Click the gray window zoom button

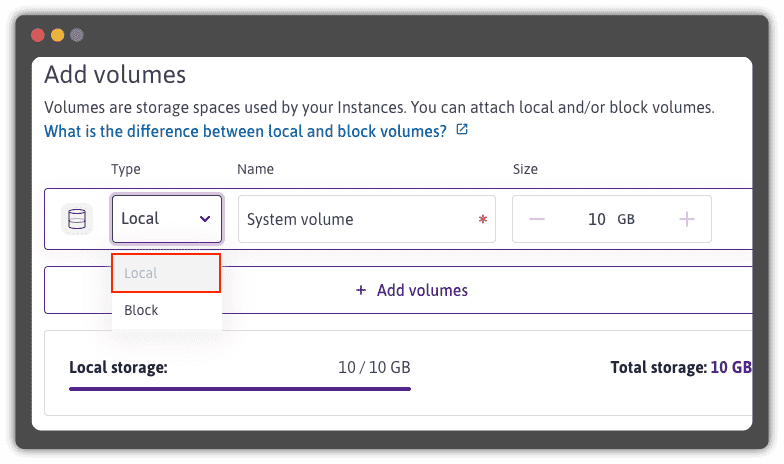(x=77, y=35)
